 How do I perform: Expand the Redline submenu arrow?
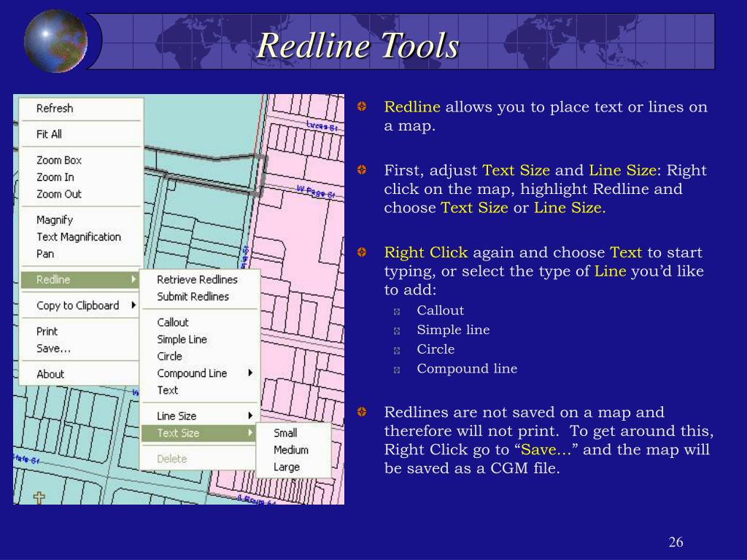tap(134, 279)
